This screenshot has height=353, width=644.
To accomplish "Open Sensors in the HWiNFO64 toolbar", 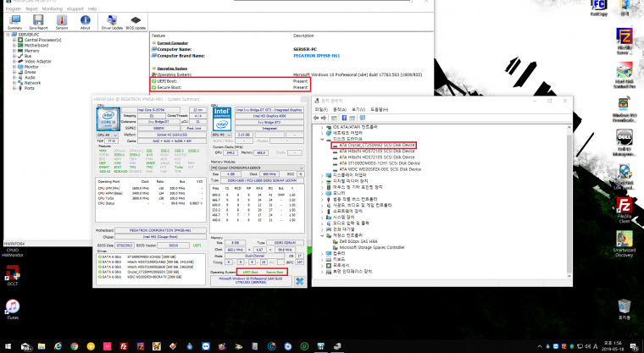I will pyautogui.click(x=62, y=22).
